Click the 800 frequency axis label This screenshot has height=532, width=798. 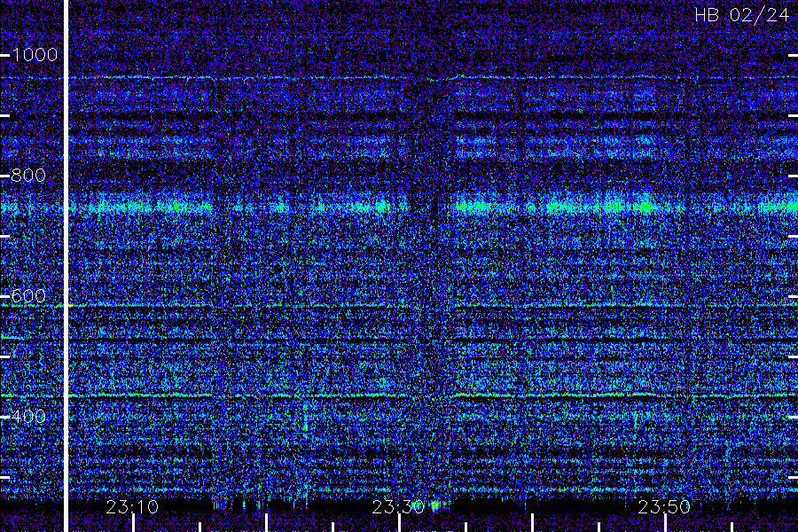point(28,176)
